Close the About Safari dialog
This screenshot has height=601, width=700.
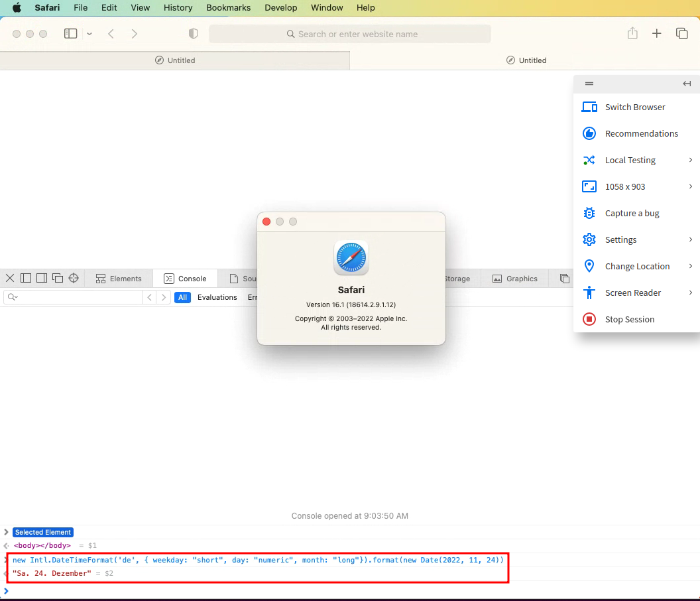266,222
